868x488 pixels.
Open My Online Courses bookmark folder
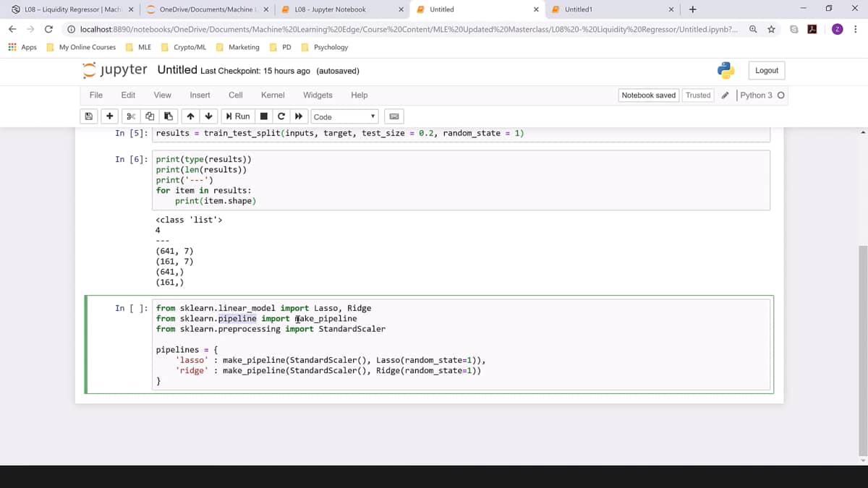[80, 47]
